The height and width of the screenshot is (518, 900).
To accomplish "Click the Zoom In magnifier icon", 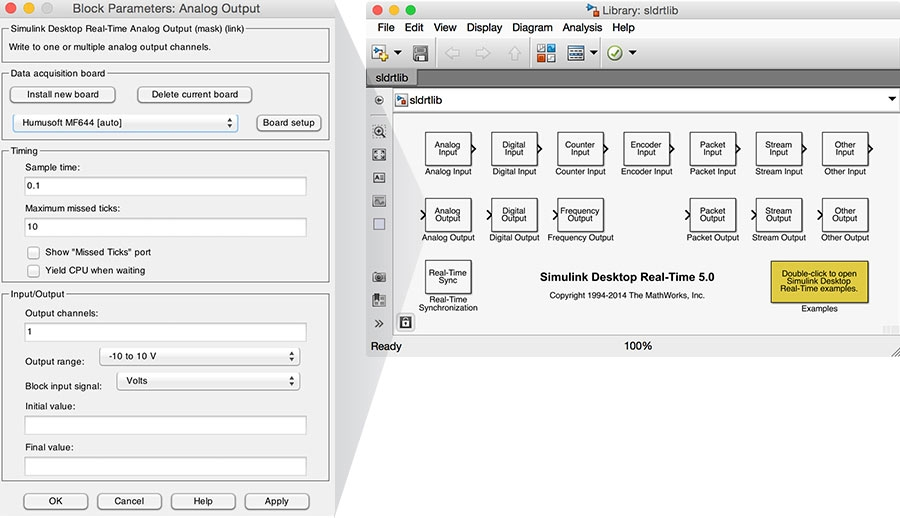I will tap(379, 131).
